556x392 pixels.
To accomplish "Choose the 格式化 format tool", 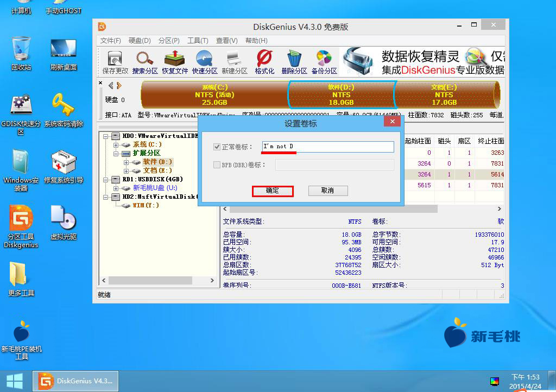I will (x=264, y=62).
